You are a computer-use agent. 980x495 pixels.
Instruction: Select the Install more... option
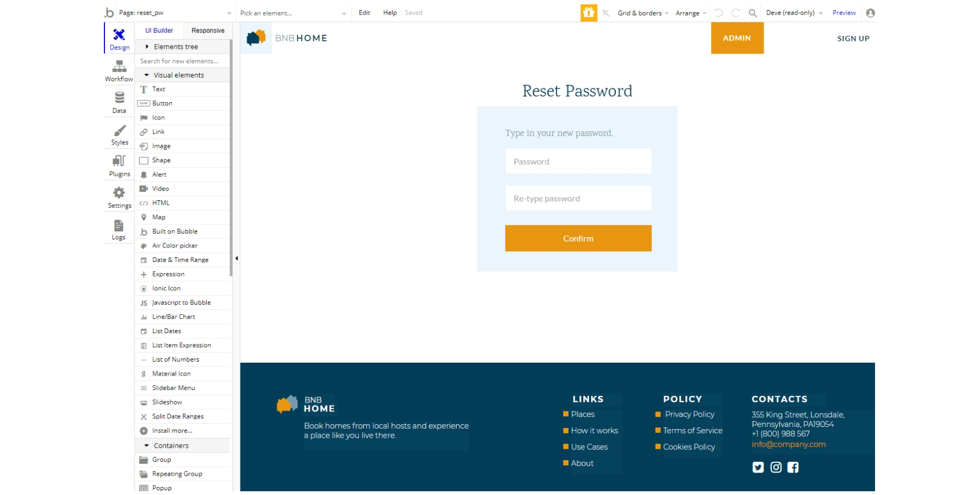coord(183,431)
